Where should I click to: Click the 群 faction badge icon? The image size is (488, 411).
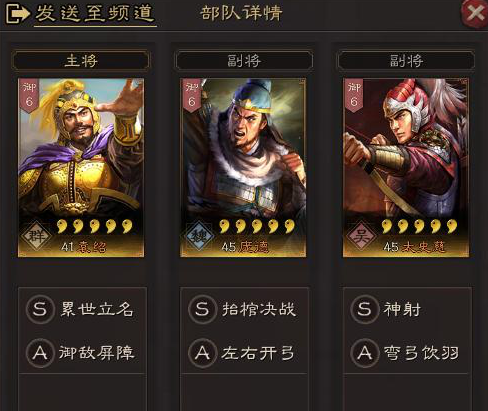pyautogui.click(x=37, y=236)
